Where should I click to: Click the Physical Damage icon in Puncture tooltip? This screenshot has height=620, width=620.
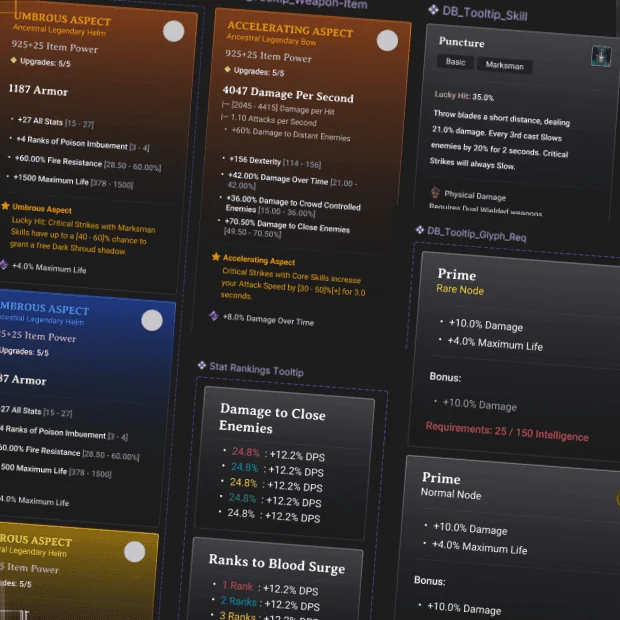[435, 193]
